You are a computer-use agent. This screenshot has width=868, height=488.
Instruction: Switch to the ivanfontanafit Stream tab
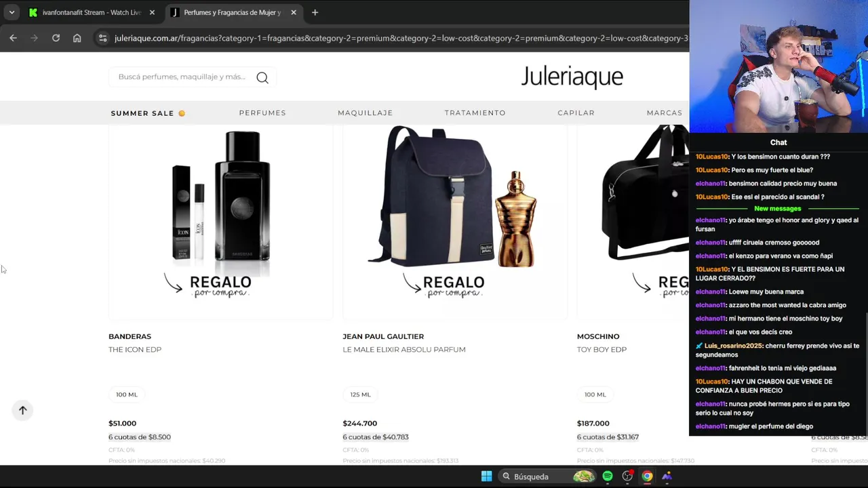pos(92,12)
